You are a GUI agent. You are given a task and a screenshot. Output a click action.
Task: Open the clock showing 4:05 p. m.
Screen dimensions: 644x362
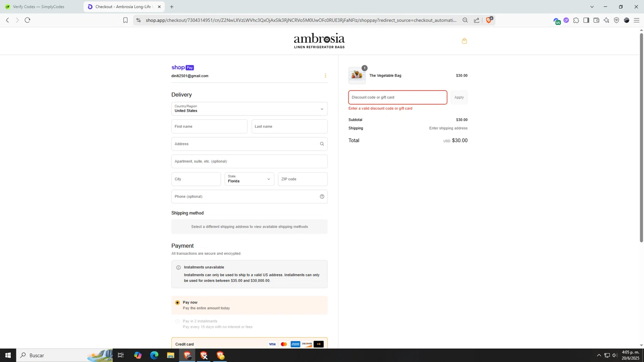[630, 355]
